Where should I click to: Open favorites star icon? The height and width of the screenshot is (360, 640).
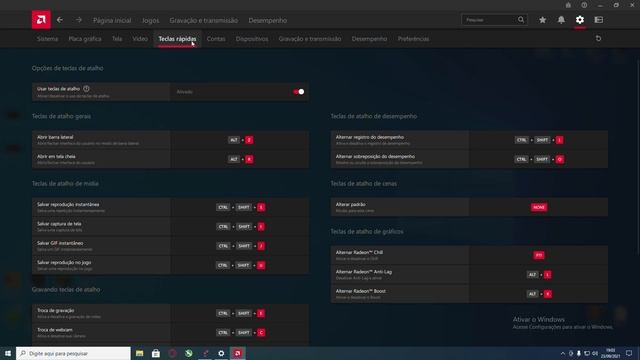point(542,20)
